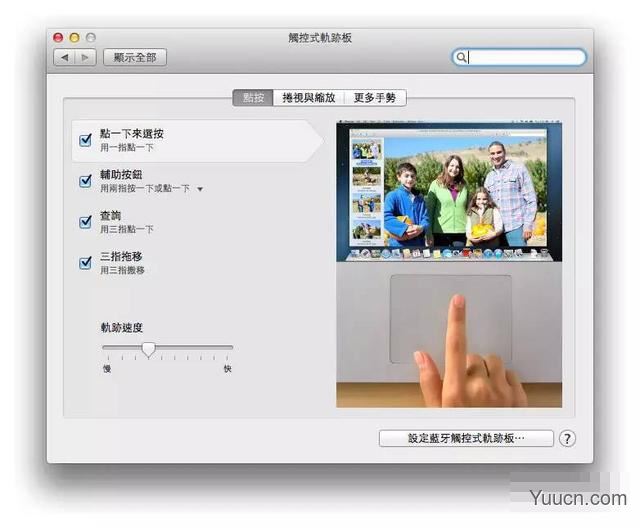Image resolution: width=640 pixels, height=528 pixels.
Task: Click the 設定藍牙觸控式軌跡板 button
Action: (466, 438)
